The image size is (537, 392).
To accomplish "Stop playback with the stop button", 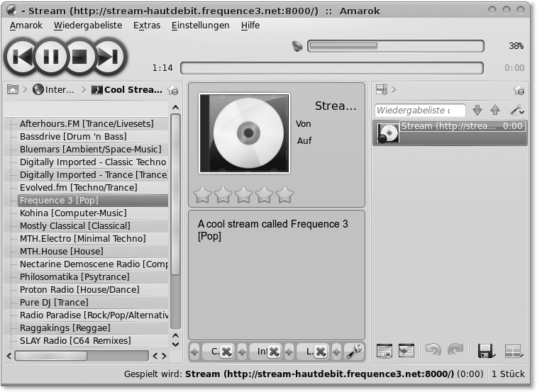I will (x=79, y=57).
